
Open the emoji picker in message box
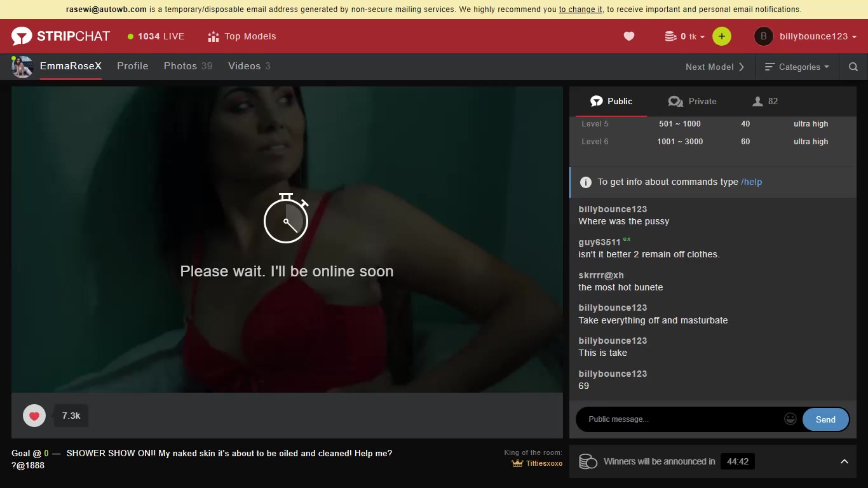pyautogui.click(x=790, y=419)
